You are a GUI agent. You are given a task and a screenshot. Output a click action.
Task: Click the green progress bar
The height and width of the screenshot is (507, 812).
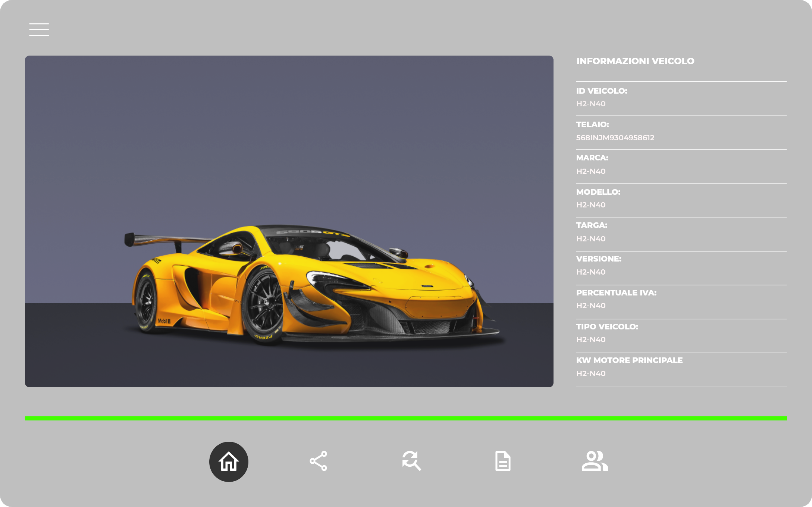coord(406,418)
